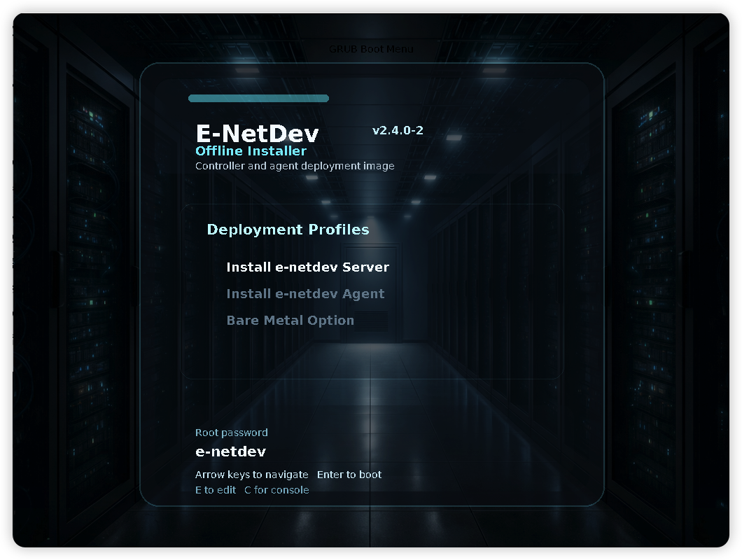Click the 'E to edit' hint
Viewport: 742px width, 560px height.
point(216,490)
